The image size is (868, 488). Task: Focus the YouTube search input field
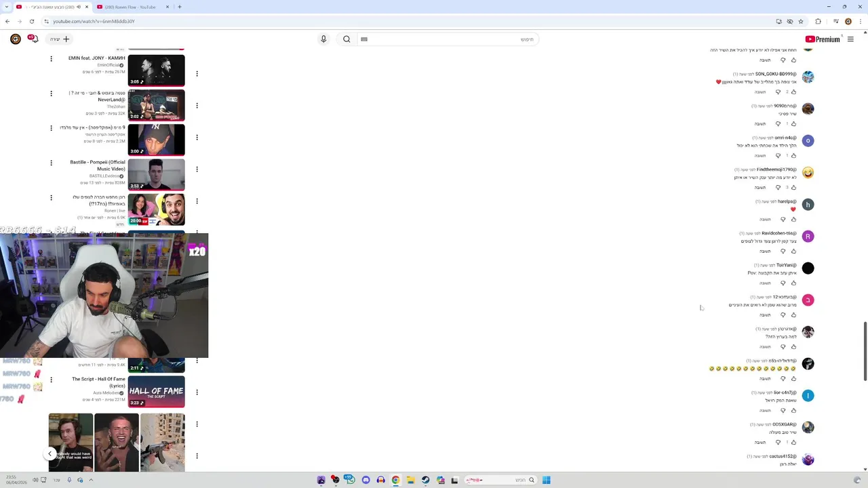tap(448, 39)
